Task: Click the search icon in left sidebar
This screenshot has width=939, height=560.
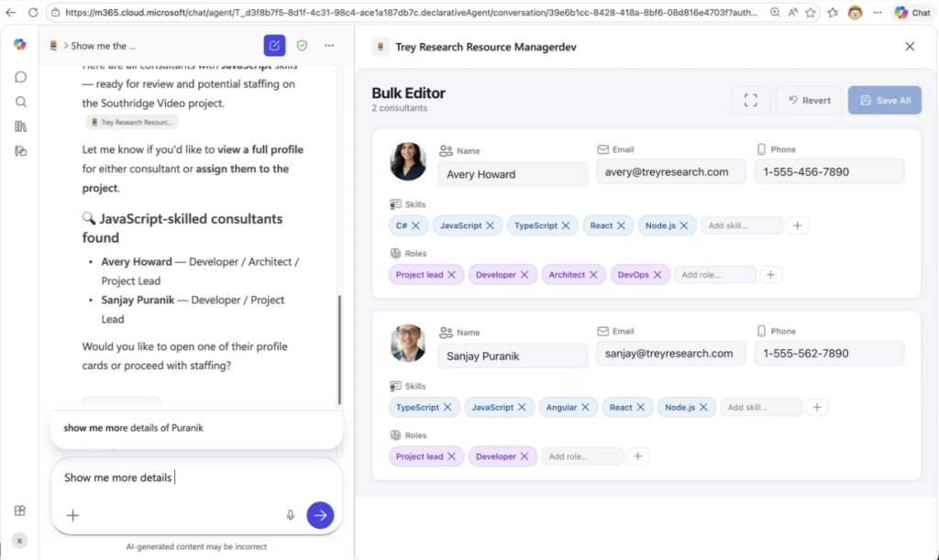Action: coord(21,102)
